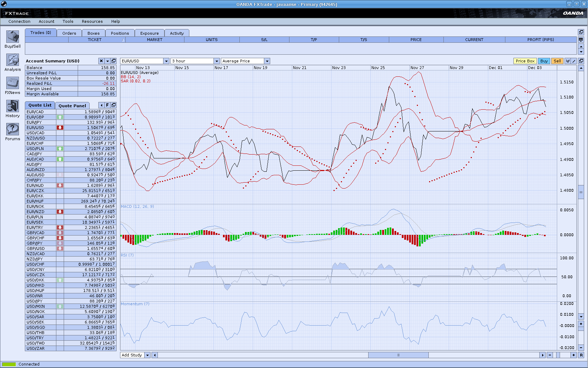Detach the Account Summary panel
Viewport: 588px width, 368px height.
(113, 61)
